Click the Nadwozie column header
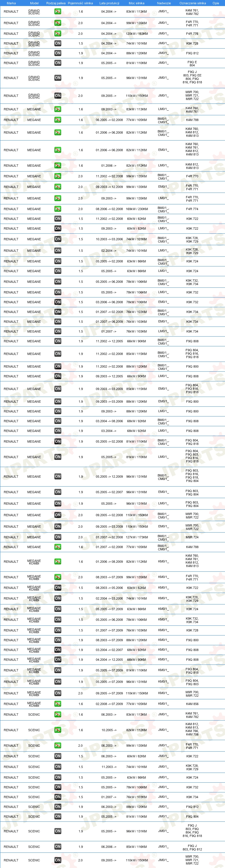Viewport: 225px width, 868px height. (x=164, y=3)
